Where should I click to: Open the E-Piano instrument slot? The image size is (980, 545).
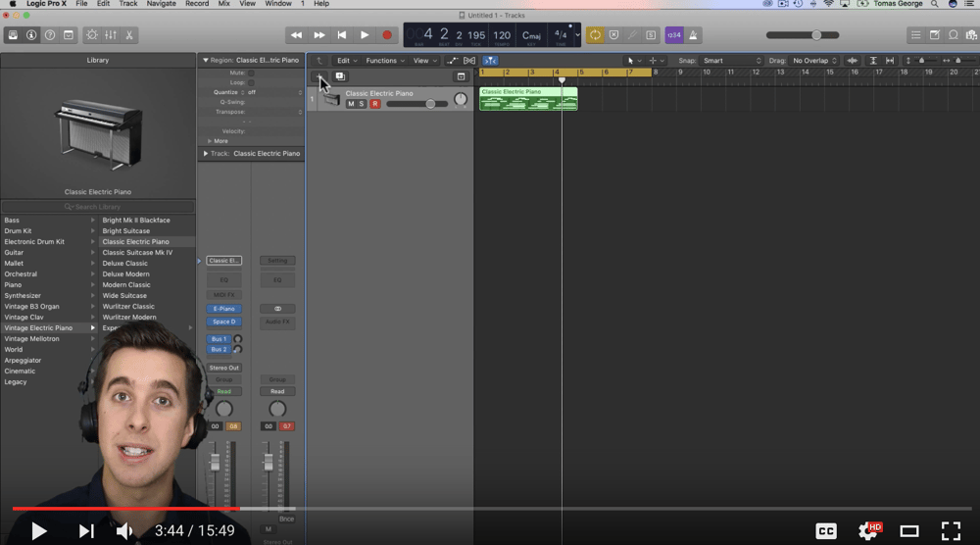click(223, 309)
